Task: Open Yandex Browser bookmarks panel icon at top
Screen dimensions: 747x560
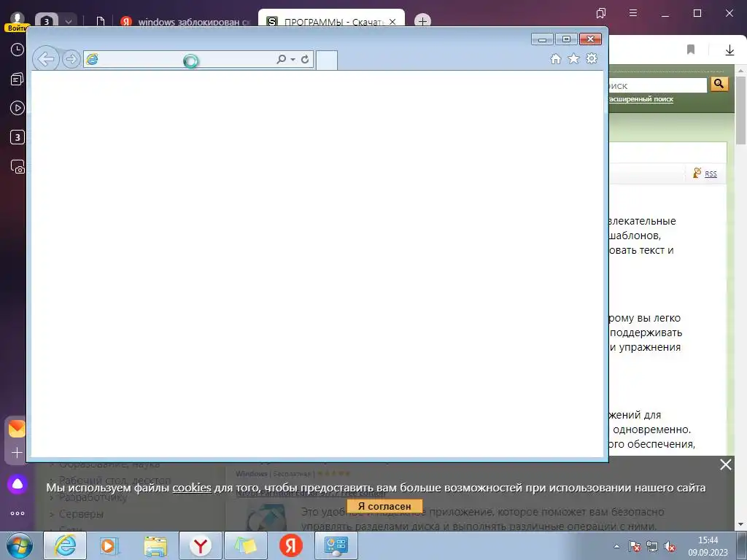Action: (x=601, y=13)
